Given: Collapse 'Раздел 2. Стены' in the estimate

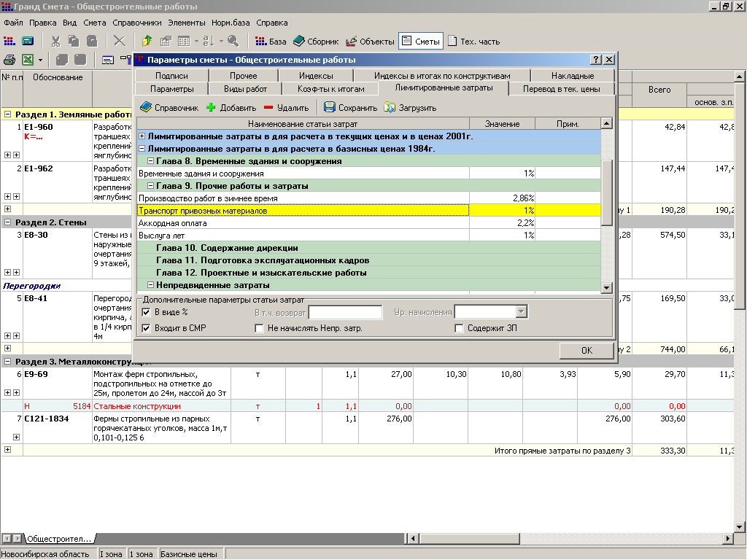Looking at the screenshot, I should (7, 222).
